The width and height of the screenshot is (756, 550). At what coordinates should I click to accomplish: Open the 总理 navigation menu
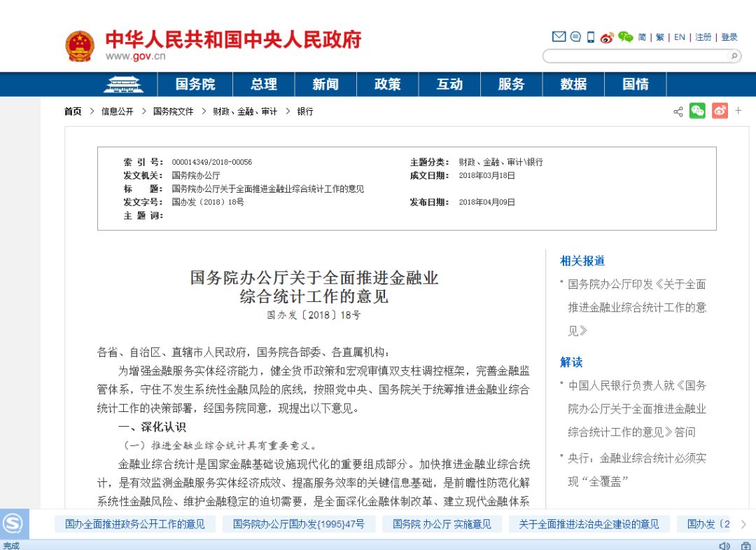264,85
